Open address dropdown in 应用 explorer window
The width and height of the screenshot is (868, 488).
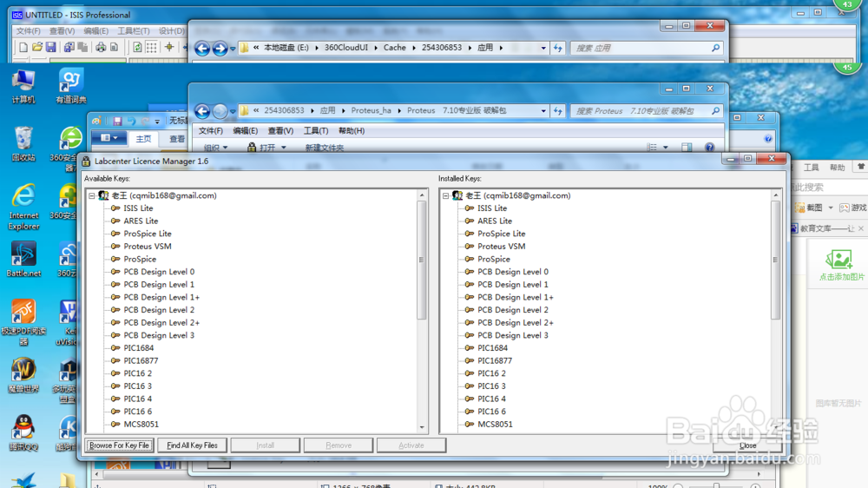[x=543, y=48]
